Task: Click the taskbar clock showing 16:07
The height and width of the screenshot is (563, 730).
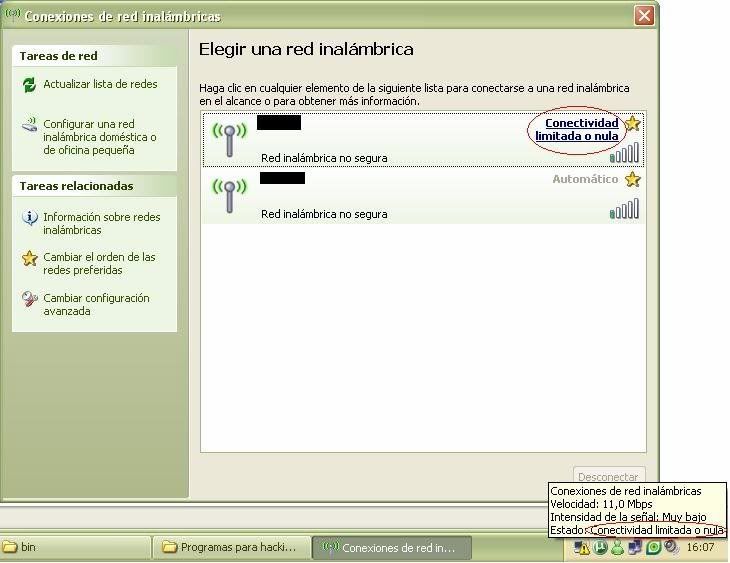Action: coord(700,547)
